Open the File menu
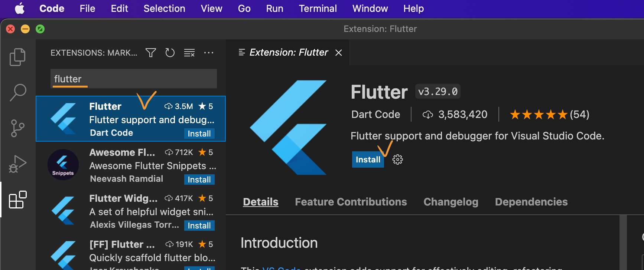Viewport: 644px width, 270px height. point(87,9)
